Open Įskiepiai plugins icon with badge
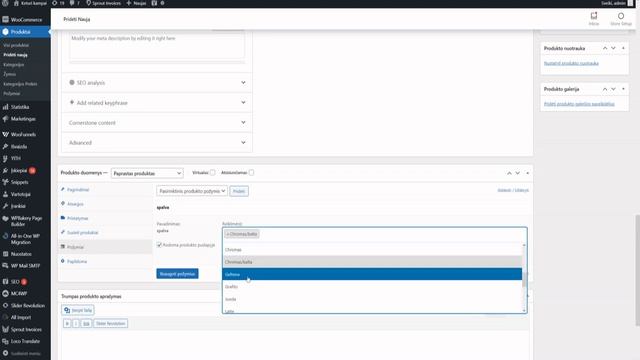This screenshot has height=360, width=640. 5,170
